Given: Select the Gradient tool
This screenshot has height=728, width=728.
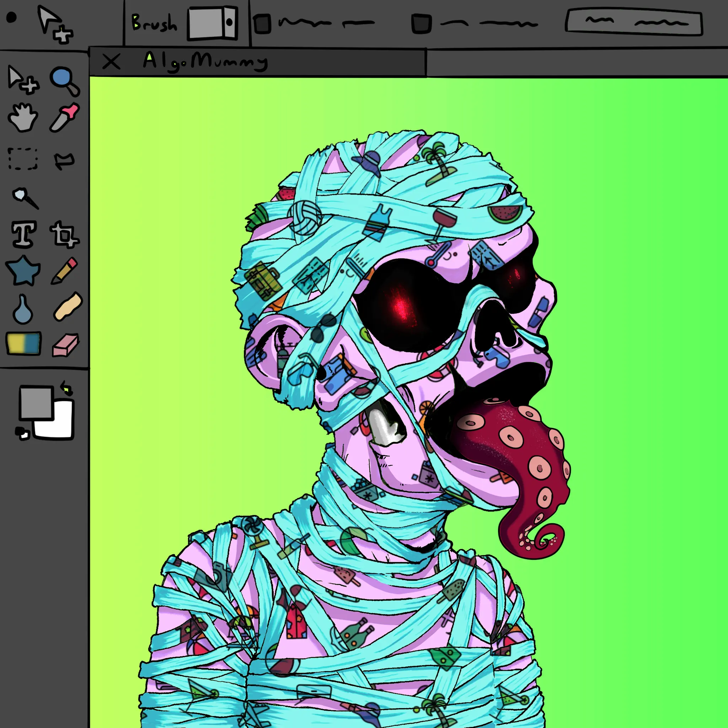Looking at the screenshot, I should point(23,343).
